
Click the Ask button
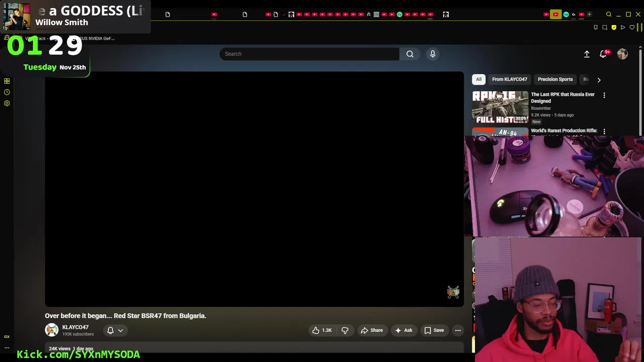coord(404,330)
